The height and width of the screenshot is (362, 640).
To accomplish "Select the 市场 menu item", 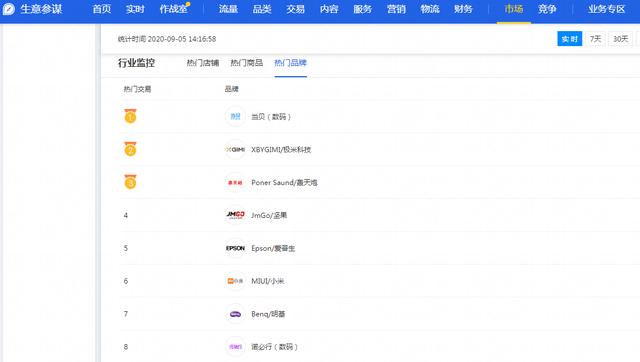I will 513,9.
